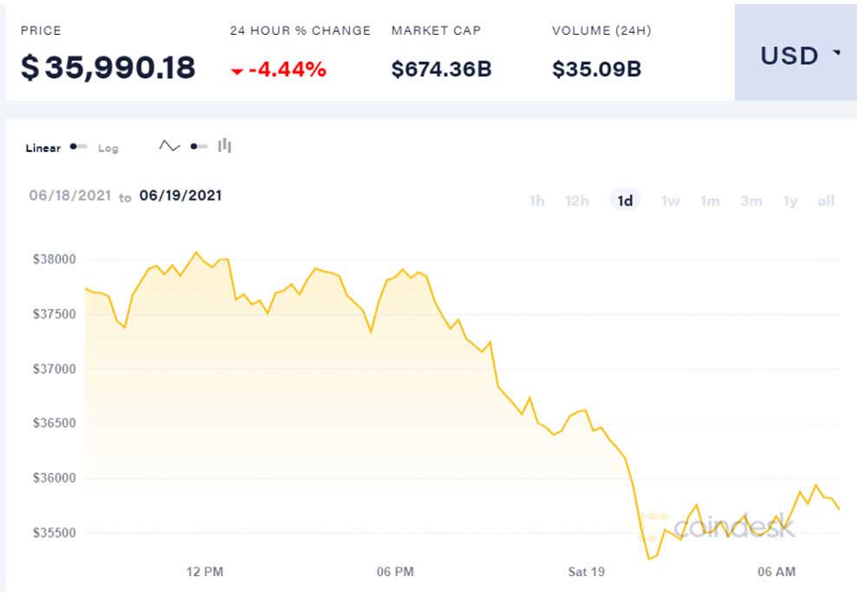The image size is (868, 603).
Task: Show the 1y time range
Action: [x=790, y=201]
